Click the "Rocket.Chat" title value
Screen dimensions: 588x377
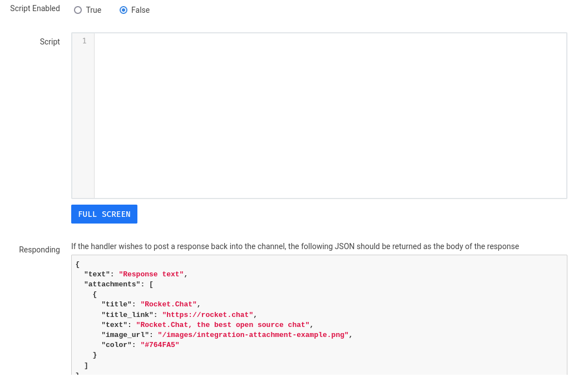click(x=169, y=304)
